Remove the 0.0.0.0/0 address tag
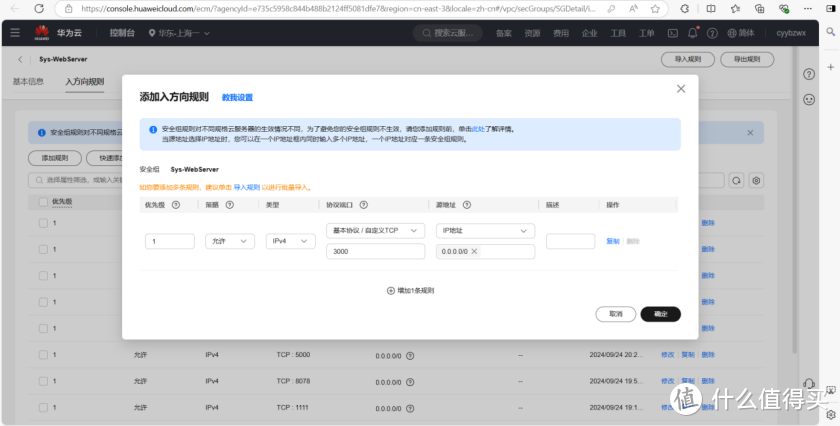This screenshot has height=426, width=840. 474,251
